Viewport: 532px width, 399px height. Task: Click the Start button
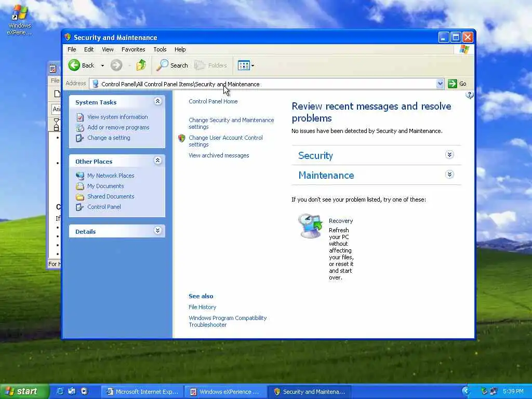coord(24,392)
